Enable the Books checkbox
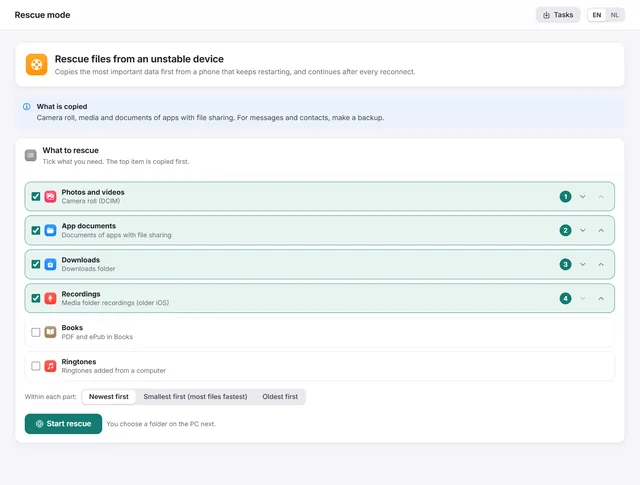 36,332
